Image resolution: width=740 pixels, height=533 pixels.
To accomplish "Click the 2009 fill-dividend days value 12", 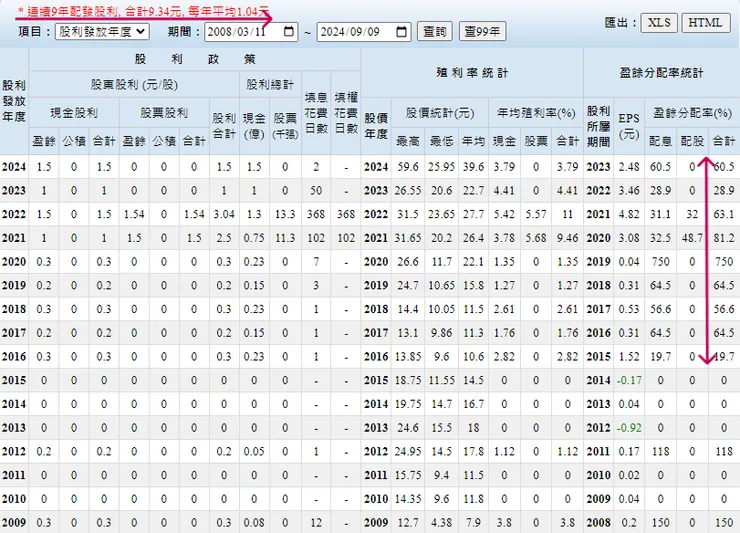I will point(316,523).
